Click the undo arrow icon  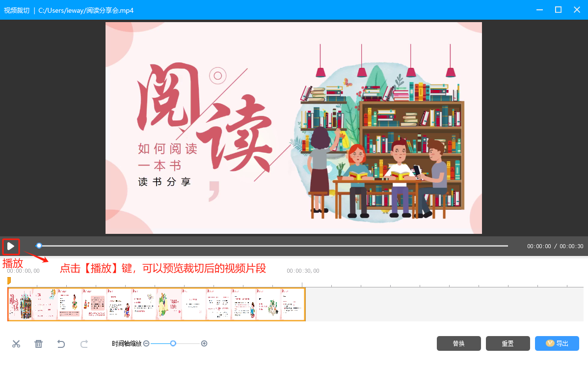(61, 344)
